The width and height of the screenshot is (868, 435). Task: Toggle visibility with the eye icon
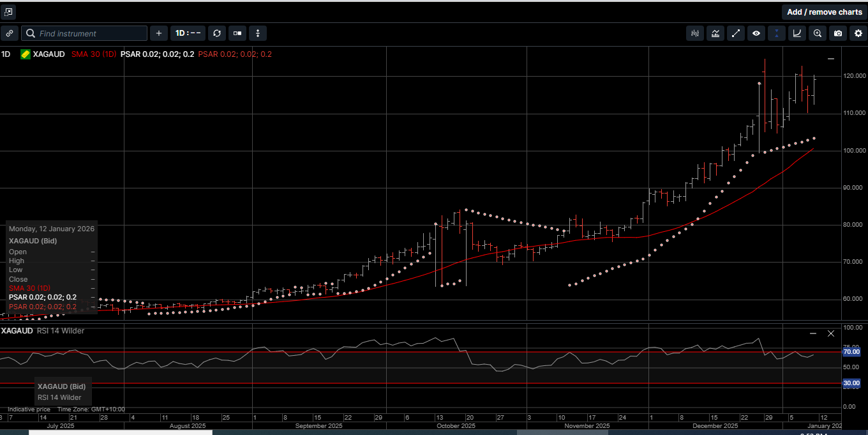click(756, 33)
